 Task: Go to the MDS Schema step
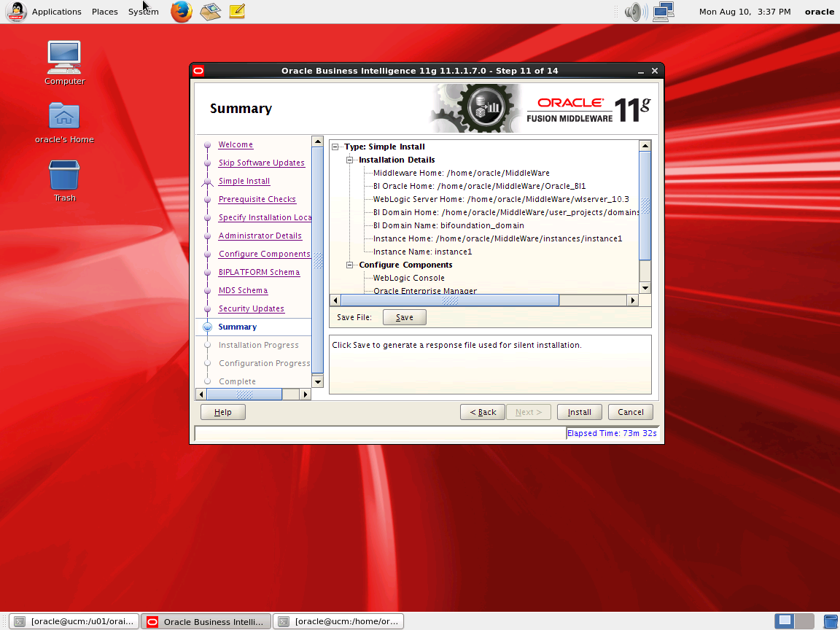(244, 290)
